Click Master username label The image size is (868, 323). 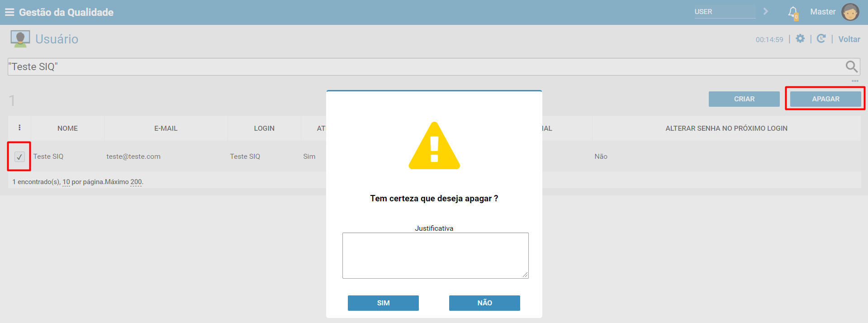[823, 12]
